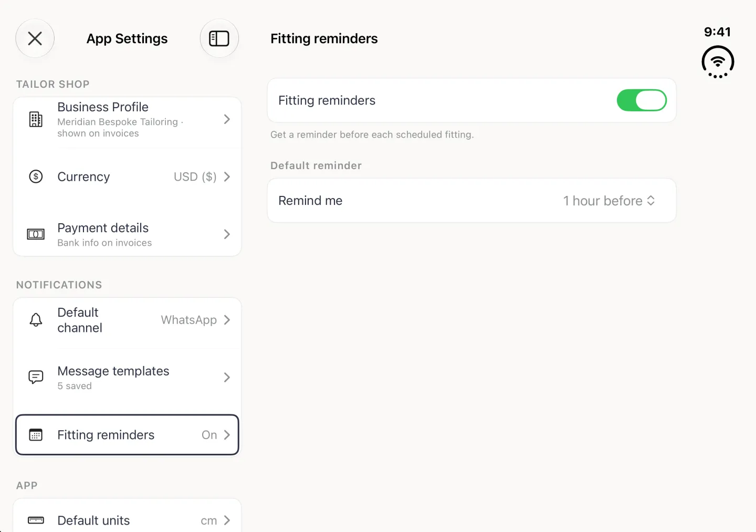The image size is (756, 532).
Task: Expand Currency via its chevron
Action: pyautogui.click(x=227, y=176)
